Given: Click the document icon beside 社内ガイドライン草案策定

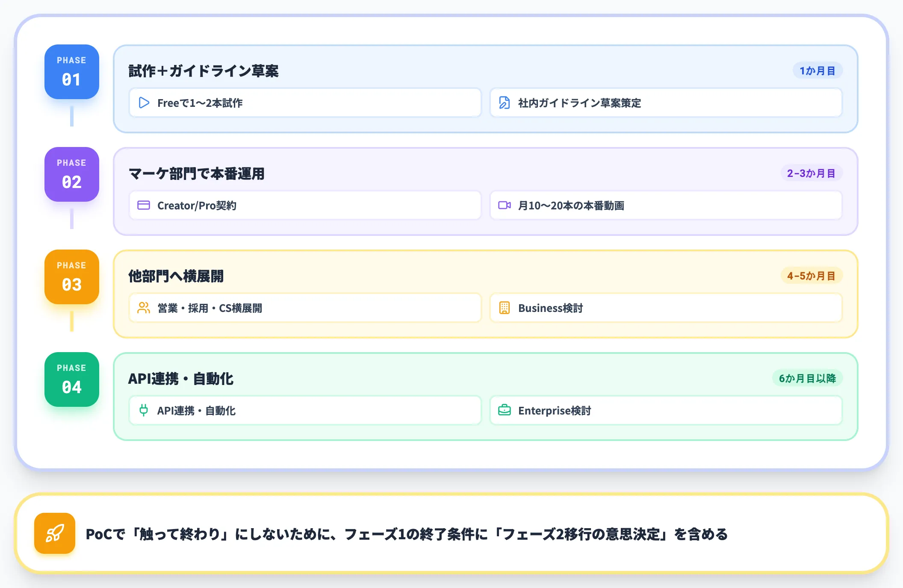Looking at the screenshot, I should pyautogui.click(x=505, y=103).
